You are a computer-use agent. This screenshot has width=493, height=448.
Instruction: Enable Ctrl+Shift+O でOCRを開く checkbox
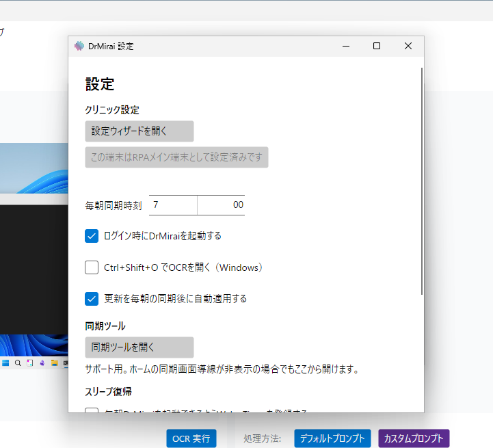click(x=92, y=267)
